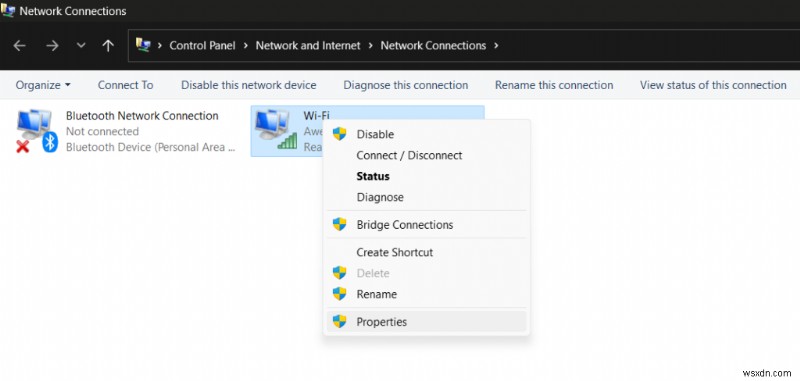Select the Bluetooth Network Connection adapter icon
Viewport: 800px width, 381px height.
(37, 131)
